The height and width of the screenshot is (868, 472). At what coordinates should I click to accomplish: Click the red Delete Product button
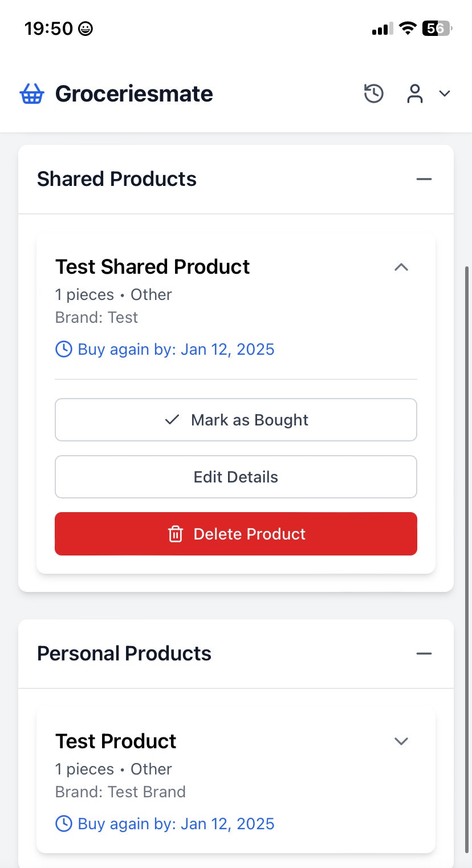(x=236, y=534)
